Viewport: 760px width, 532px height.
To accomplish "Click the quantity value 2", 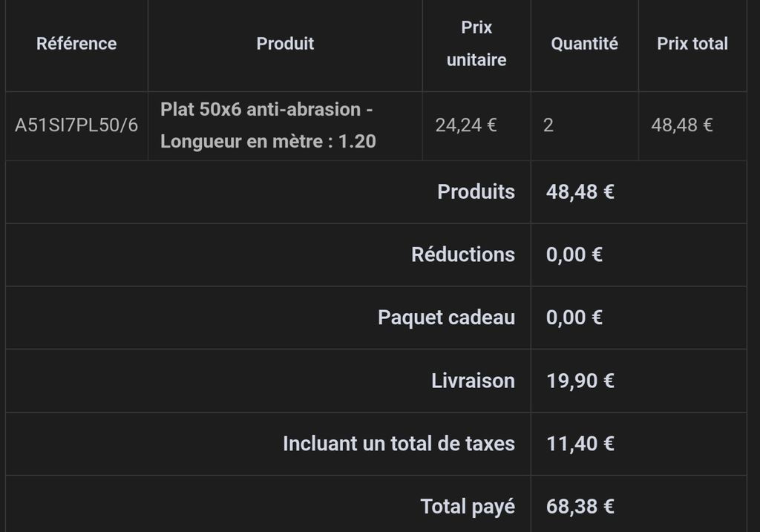I will [x=548, y=125].
